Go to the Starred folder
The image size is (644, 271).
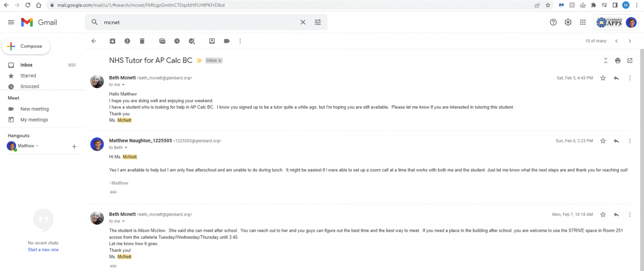(x=28, y=76)
